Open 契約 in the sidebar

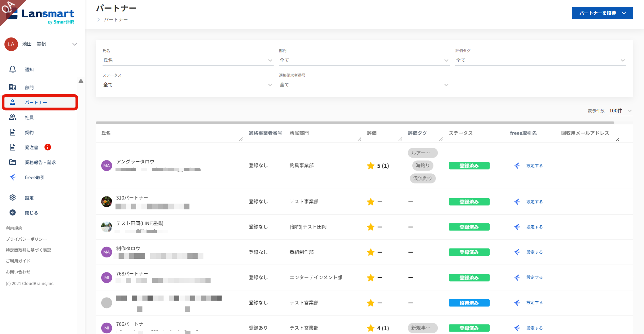(x=29, y=132)
